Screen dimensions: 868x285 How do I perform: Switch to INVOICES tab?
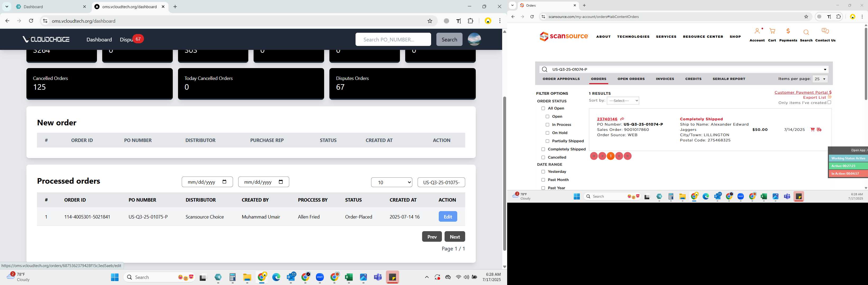coord(665,79)
